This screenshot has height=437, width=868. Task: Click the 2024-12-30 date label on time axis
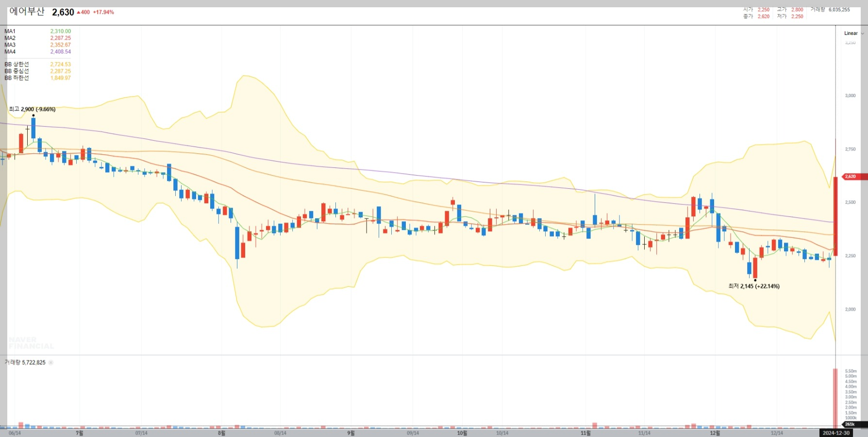tap(836, 433)
